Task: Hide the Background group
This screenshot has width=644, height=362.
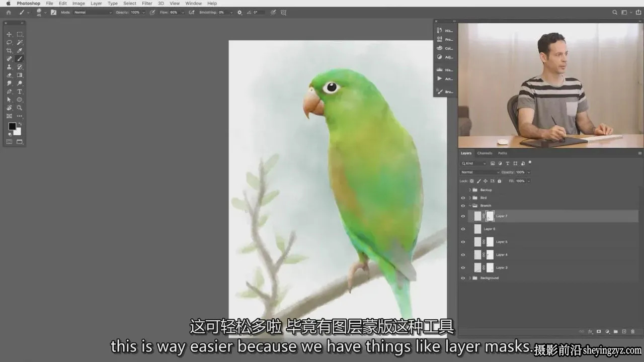Action: (x=463, y=278)
